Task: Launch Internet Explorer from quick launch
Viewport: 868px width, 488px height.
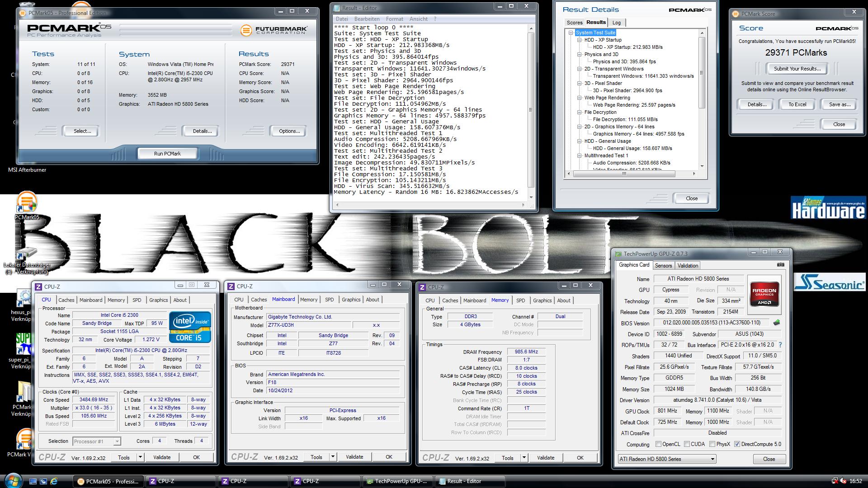Action: (54, 481)
